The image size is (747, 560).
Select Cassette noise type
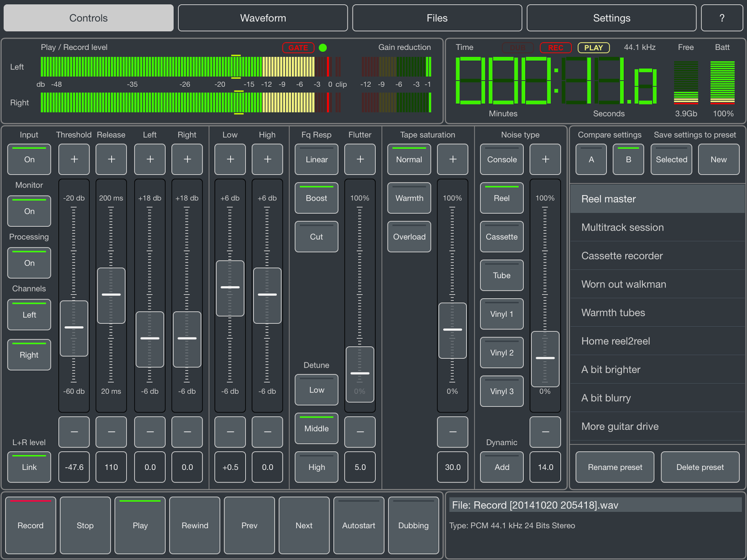pos(502,237)
